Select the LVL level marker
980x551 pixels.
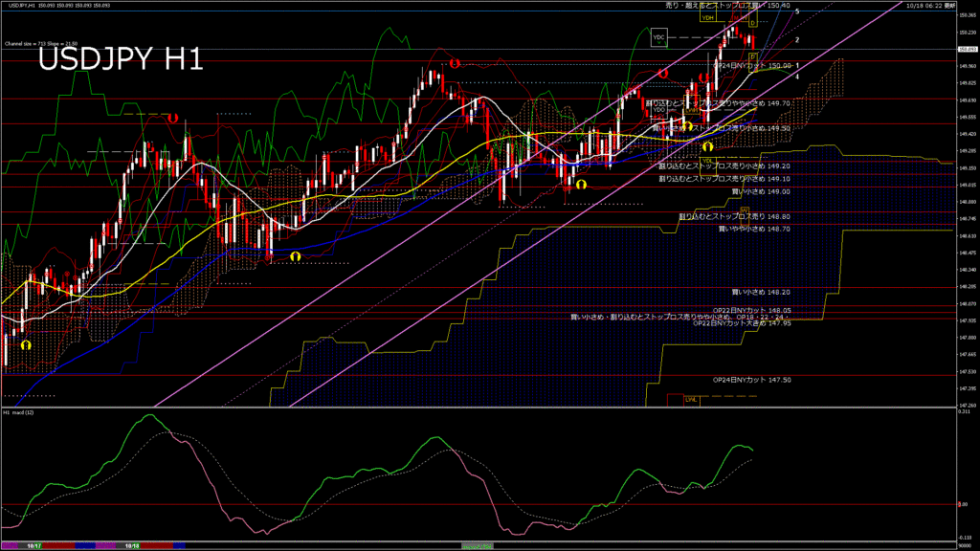tap(690, 399)
